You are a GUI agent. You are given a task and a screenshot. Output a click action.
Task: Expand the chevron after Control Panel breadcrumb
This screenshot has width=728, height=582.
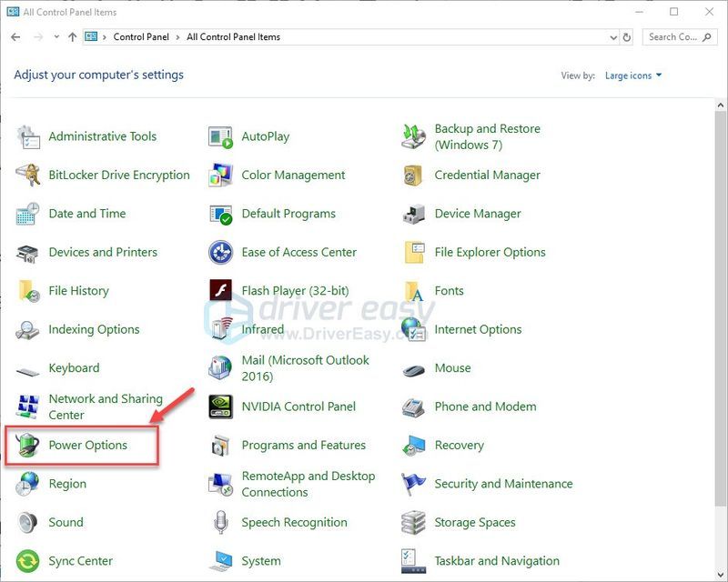177,37
